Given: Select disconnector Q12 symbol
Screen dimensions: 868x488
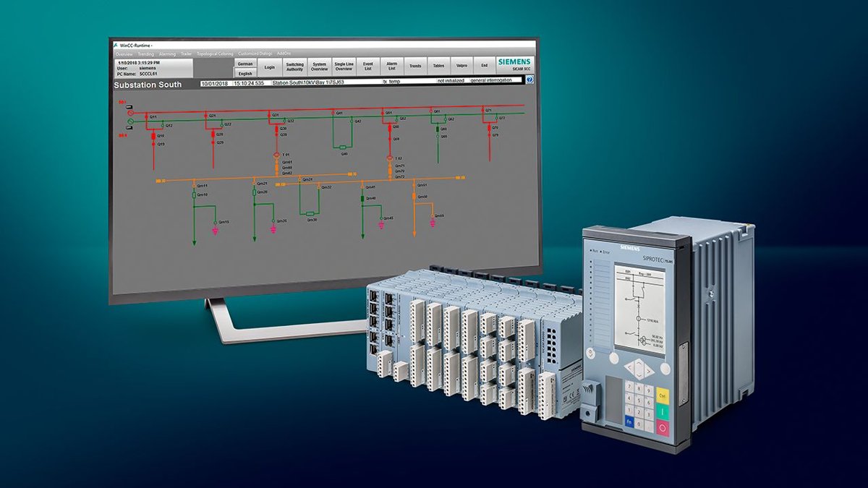Looking at the screenshot, I should (163, 125).
